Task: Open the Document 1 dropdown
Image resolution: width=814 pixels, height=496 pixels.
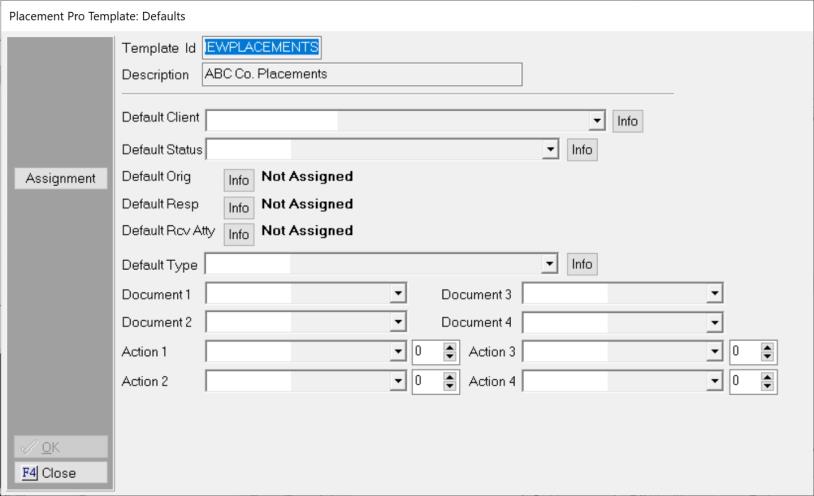Action: coord(398,294)
